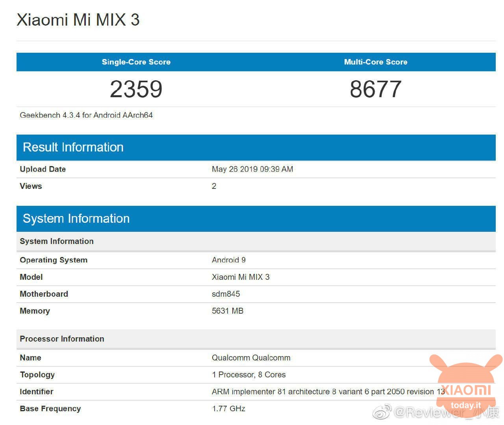Select the '1 Processor, 8 Cores' value
Viewport: 504px width, 425px height.
pos(249,375)
